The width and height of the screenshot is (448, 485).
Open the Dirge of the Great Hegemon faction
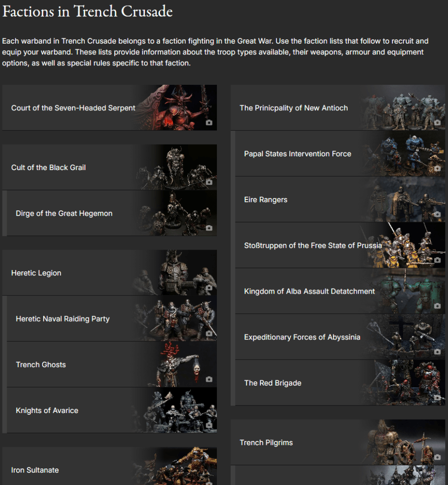[x=64, y=214]
